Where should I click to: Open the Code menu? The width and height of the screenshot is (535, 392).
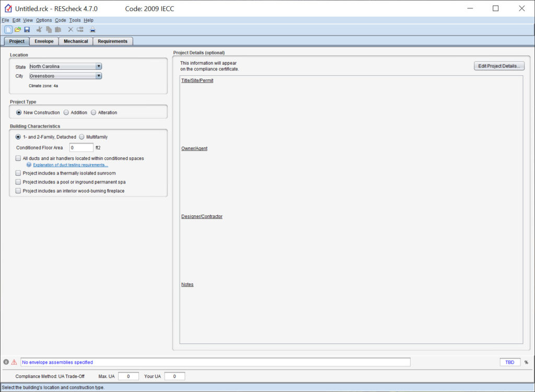click(x=61, y=20)
